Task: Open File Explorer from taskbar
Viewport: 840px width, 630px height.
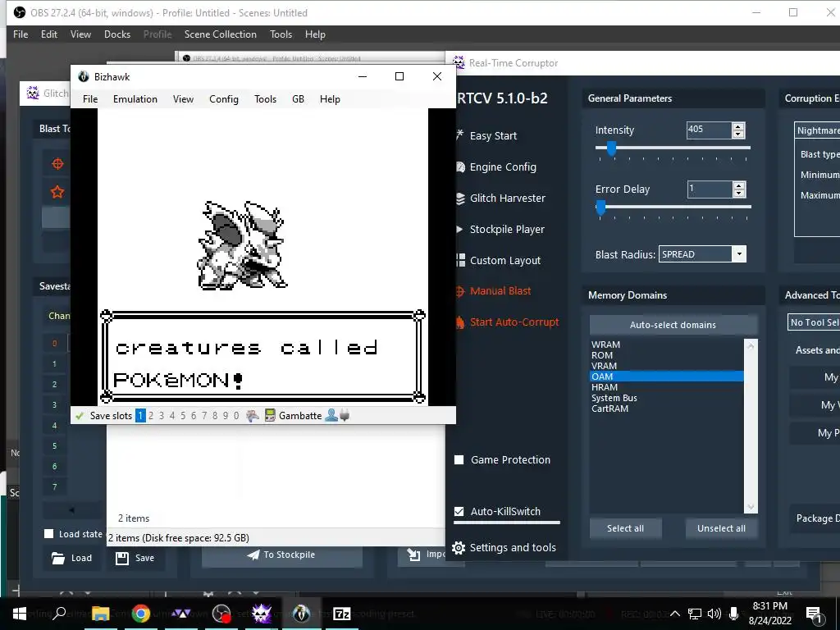Action: pos(100,614)
